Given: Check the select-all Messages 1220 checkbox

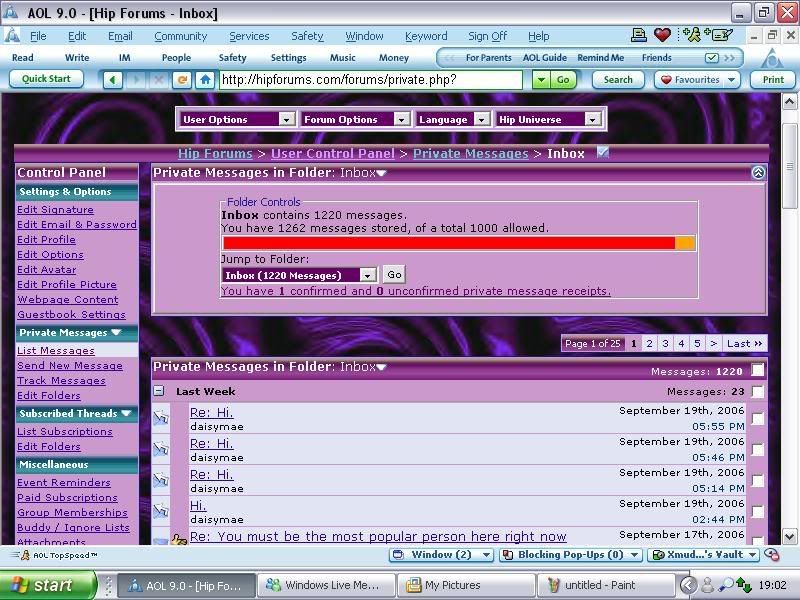Looking at the screenshot, I should 757,371.
